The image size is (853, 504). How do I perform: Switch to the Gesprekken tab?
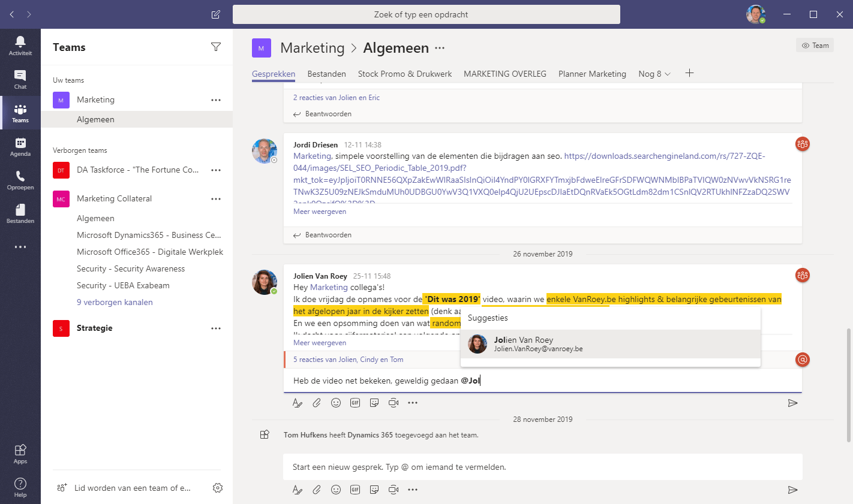pos(274,74)
